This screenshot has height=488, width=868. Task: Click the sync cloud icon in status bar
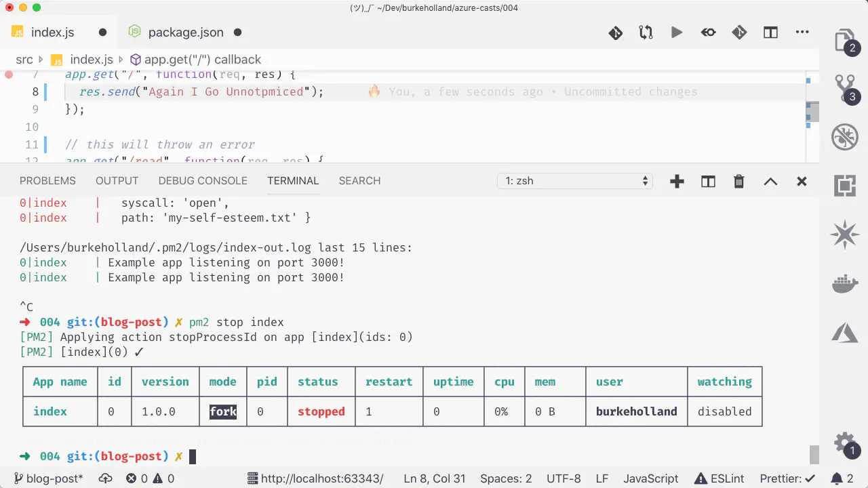click(x=105, y=479)
